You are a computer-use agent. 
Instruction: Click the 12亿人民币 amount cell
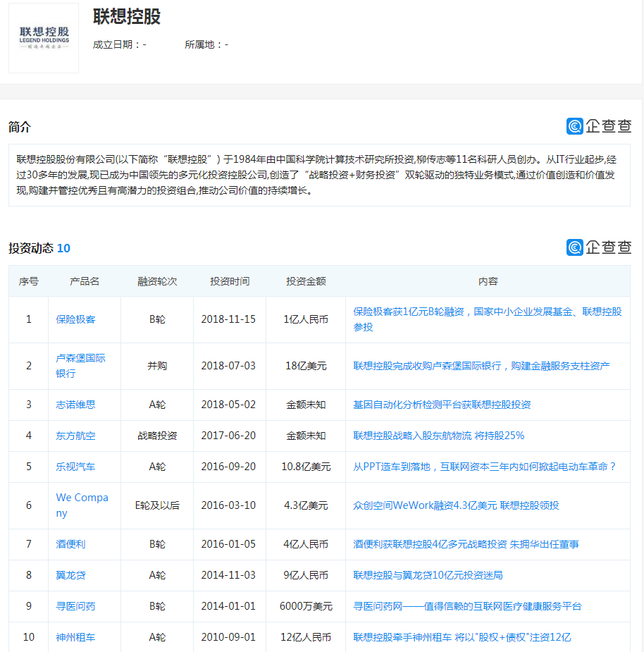coord(306,637)
